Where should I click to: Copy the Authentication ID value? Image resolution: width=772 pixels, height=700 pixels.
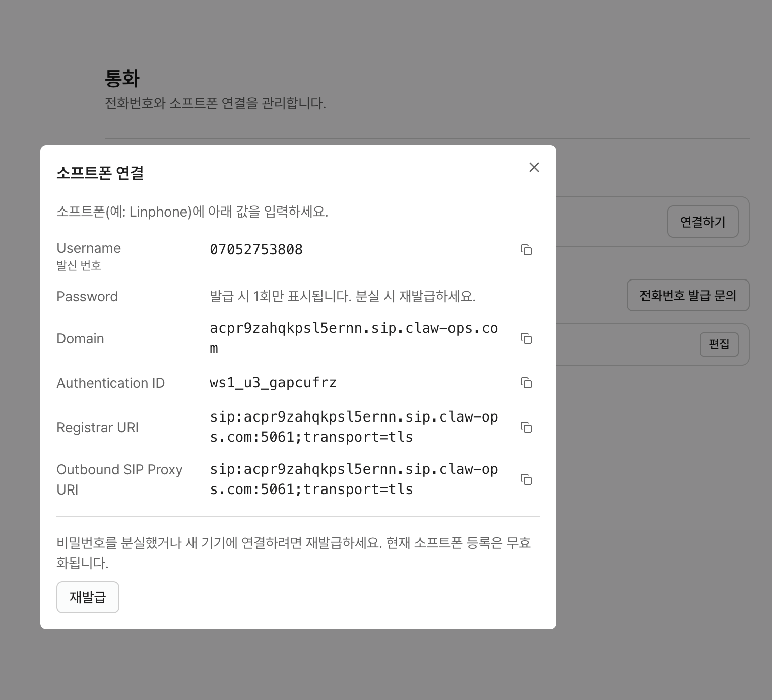tap(526, 383)
